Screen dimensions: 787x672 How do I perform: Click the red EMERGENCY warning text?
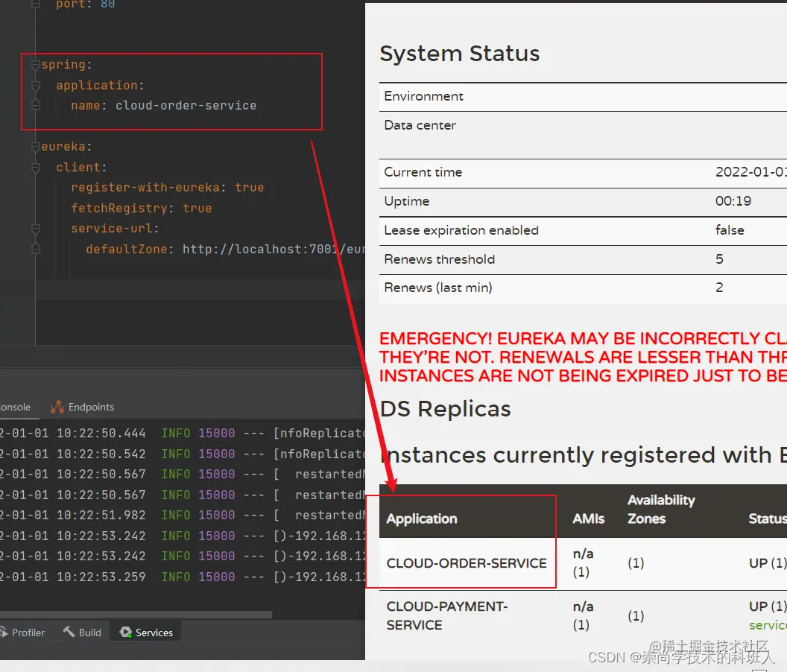click(x=583, y=357)
